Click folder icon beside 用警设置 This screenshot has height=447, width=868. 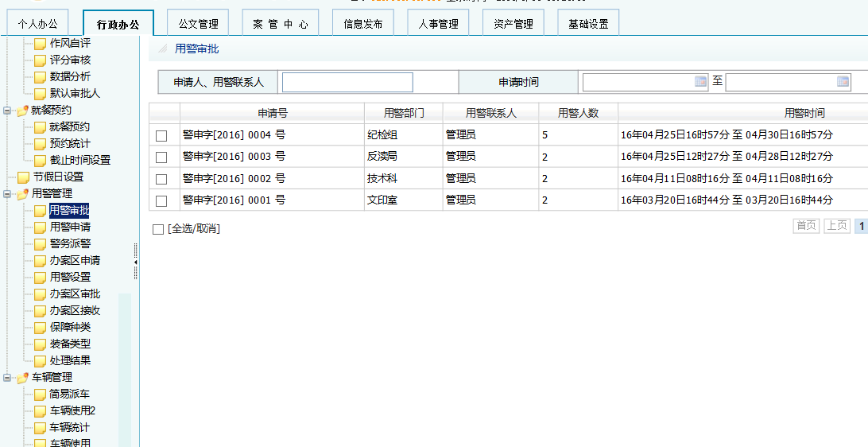point(40,277)
